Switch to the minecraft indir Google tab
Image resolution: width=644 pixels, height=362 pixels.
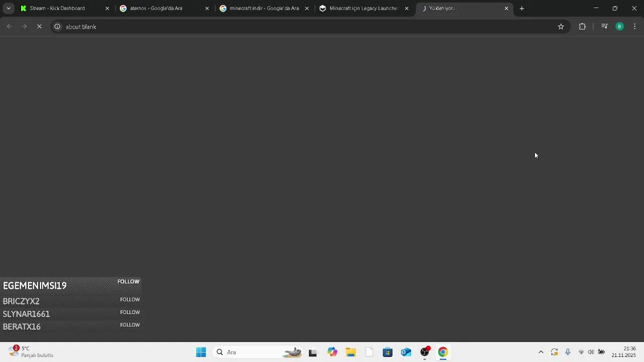pyautogui.click(x=264, y=9)
